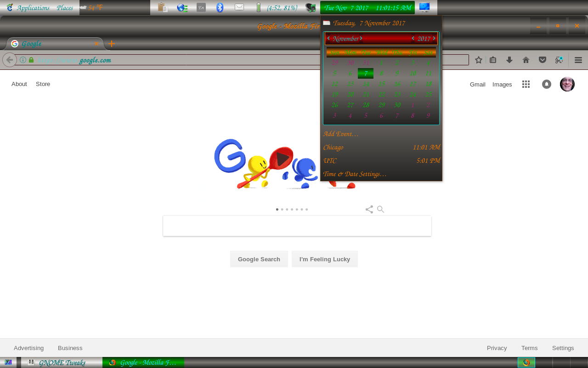Screen dimensions: 588x368
Task: Click the Bluetooth icon in the top panel
Action: point(220,7)
